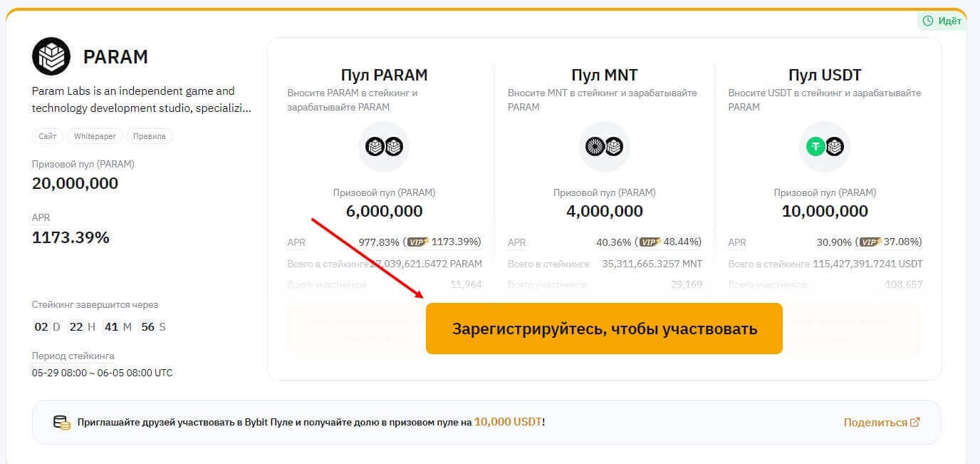Click the VIP badge in MNT pool

650,242
